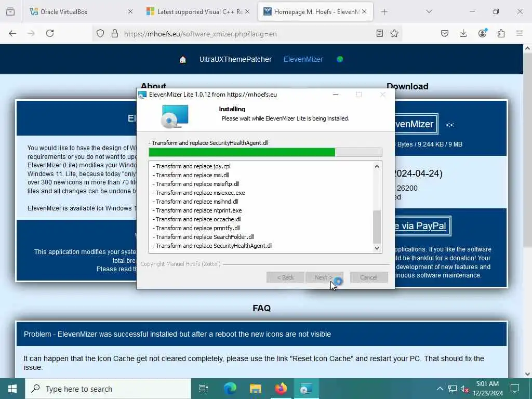Image resolution: width=532 pixels, height=399 pixels.
Task: Go forward in browser history
Action: pyautogui.click(x=31, y=33)
